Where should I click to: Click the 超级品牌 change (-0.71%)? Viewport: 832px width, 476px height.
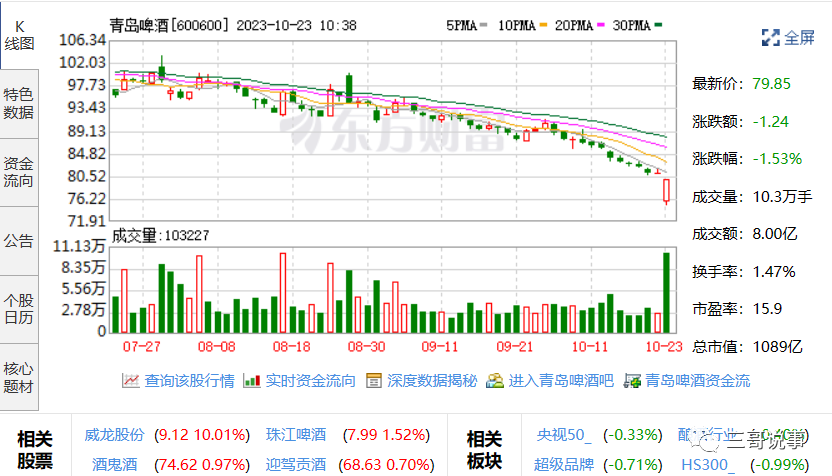tap(633, 465)
